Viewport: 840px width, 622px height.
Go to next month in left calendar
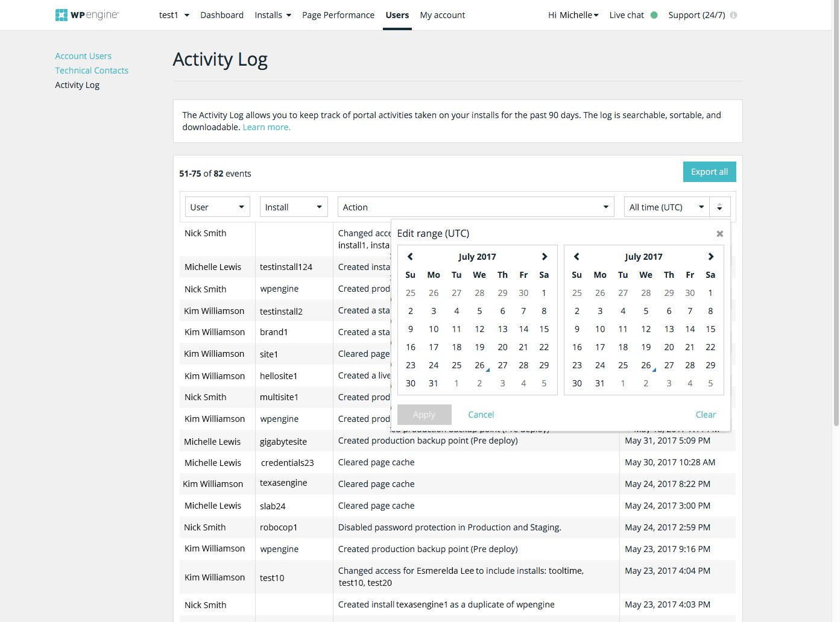[x=544, y=257]
